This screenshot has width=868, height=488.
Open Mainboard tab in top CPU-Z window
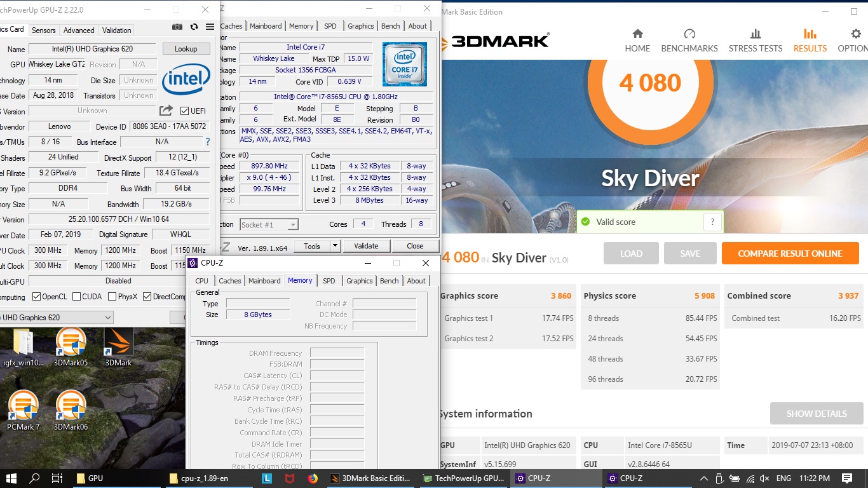266,26
